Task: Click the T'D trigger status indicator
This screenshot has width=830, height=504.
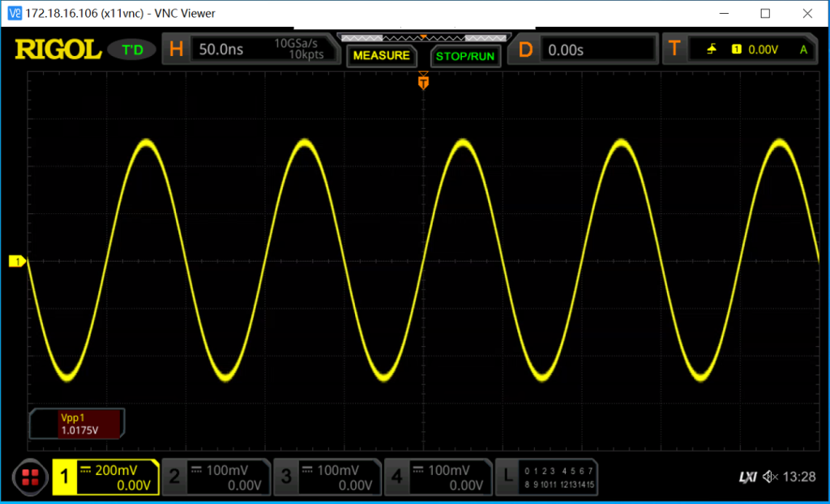Action: (x=132, y=50)
